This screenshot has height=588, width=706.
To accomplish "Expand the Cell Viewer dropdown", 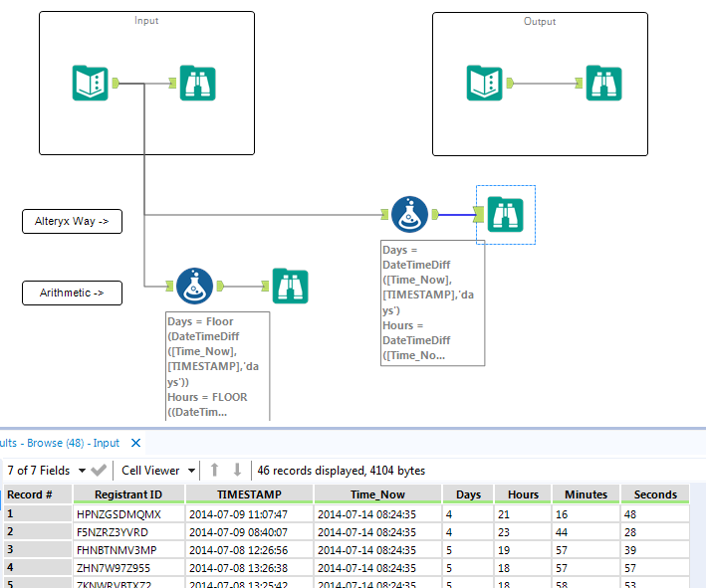I will point(157,470).
